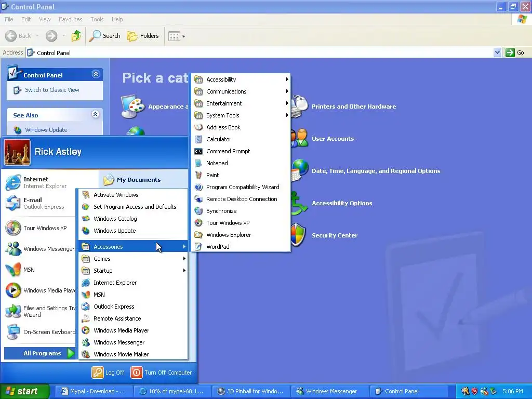Click the All Programs button
532x399 pixels.
39,353
